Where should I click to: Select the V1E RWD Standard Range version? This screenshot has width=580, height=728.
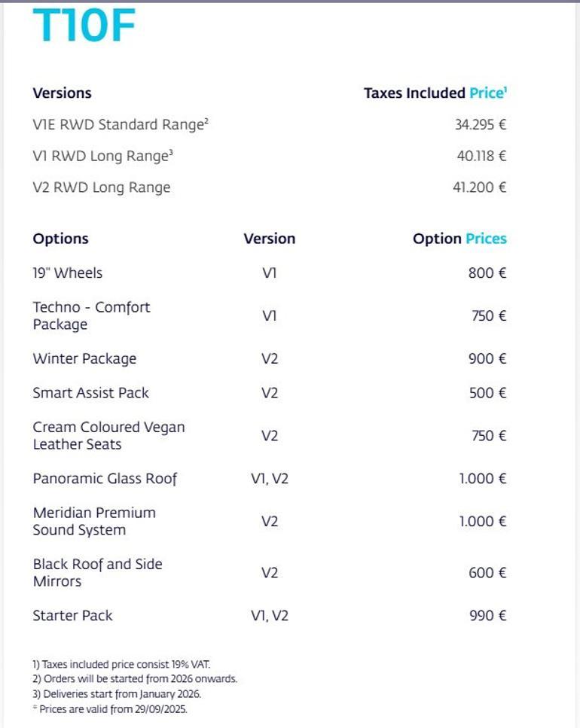click(x=120, y=125)
